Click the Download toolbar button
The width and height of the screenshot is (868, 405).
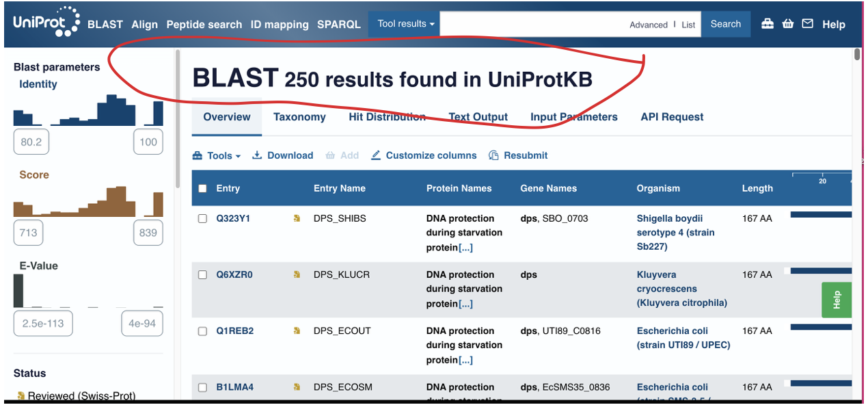coord(282,155)
